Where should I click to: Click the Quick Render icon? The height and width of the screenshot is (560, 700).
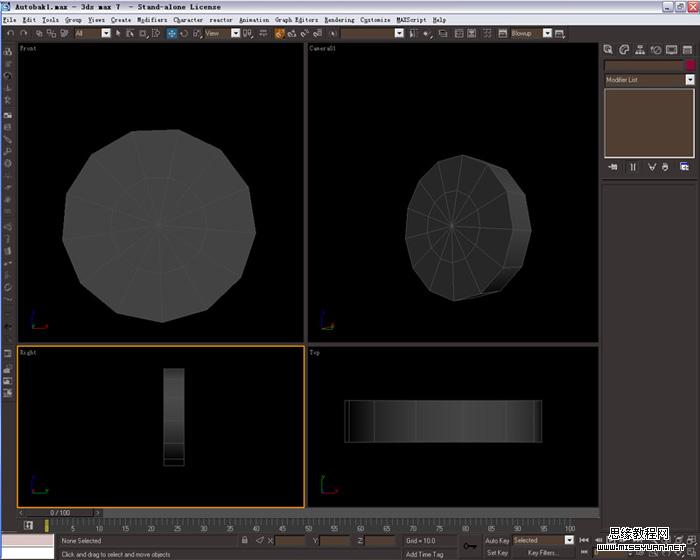(560, 33)
